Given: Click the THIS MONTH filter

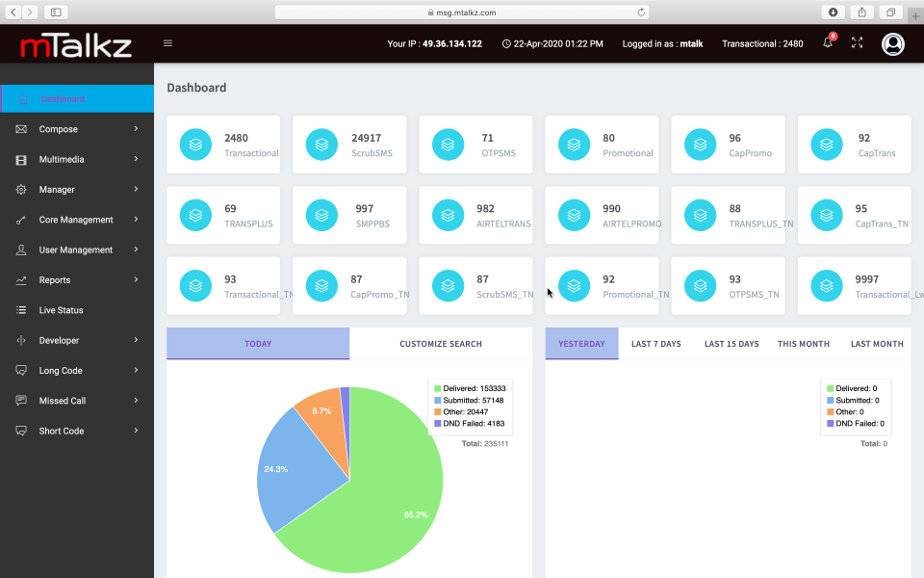Looking at the screenshot, I should (803, 343).
